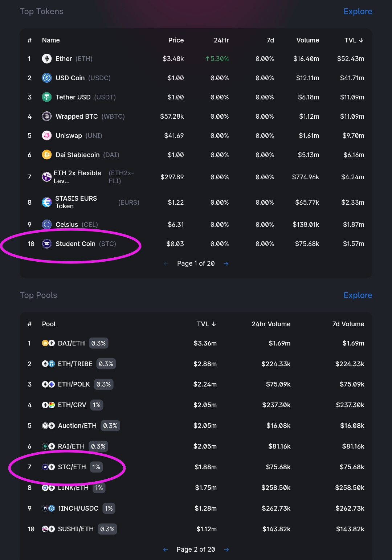The width and height of the screenshot is (392, 560).
Task: Click the 0.3% badge on DAI/ETH pool
Action: [98, 343]
